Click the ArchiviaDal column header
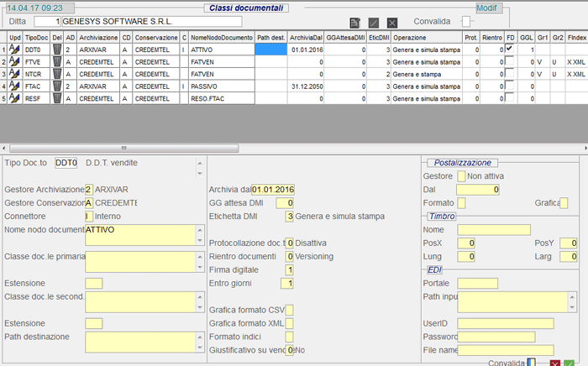The width and height of the screenshot is (588, 366). click(x=306, y=38)
